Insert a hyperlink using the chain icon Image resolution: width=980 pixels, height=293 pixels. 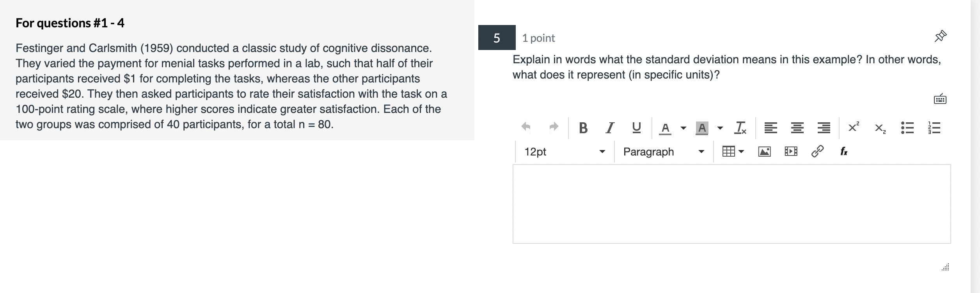tap(817, 151)
